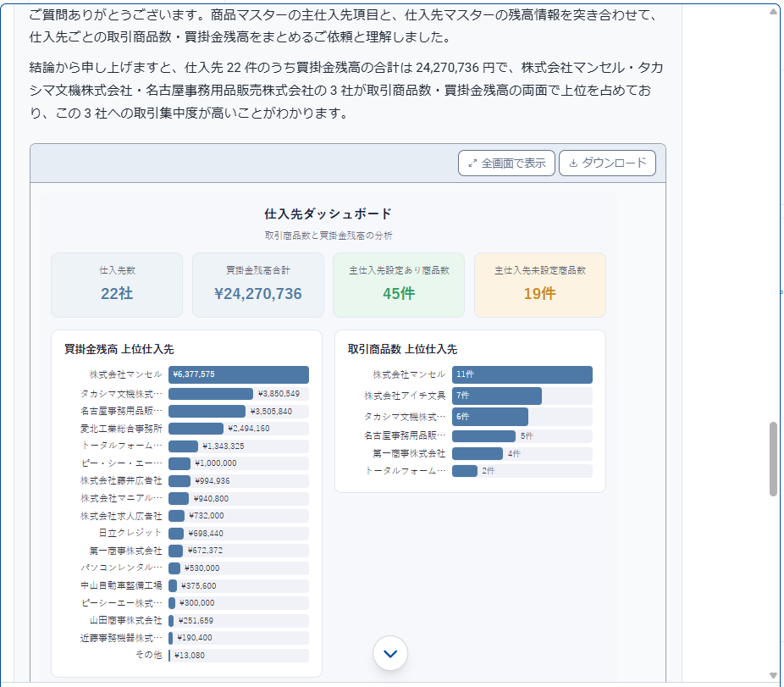Click the 第一商事株式会社 4件 bar
Image resolution: width=784 pixels, height=687 pixels.
[478, 454]
